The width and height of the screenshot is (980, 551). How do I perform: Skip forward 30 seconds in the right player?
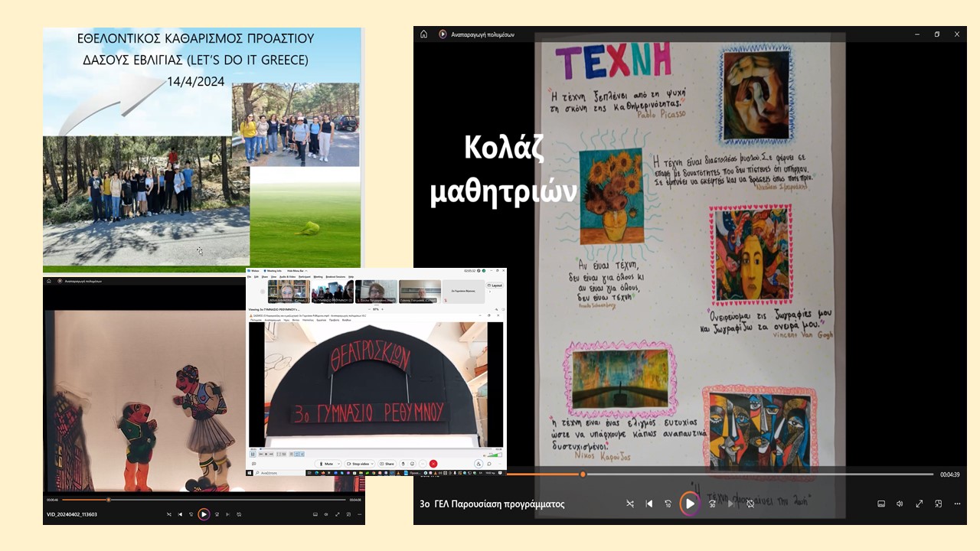coord(712,504)
